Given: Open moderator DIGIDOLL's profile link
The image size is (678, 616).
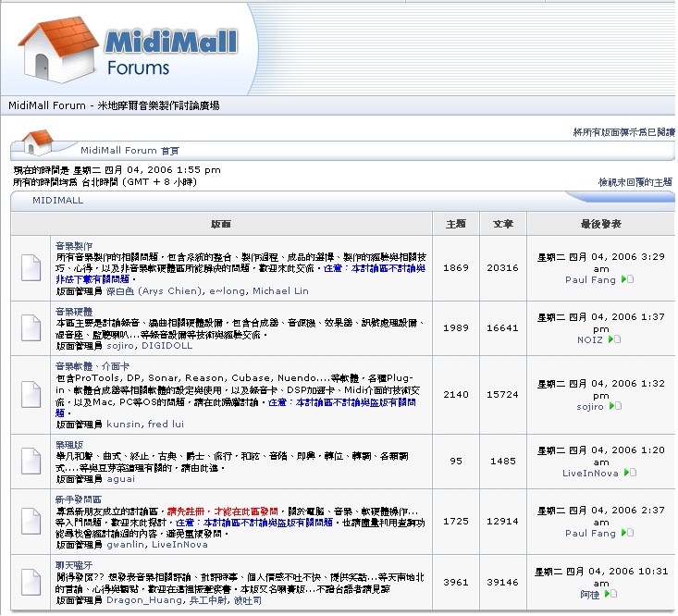Looking at the screenshot, I should [166, 346].
